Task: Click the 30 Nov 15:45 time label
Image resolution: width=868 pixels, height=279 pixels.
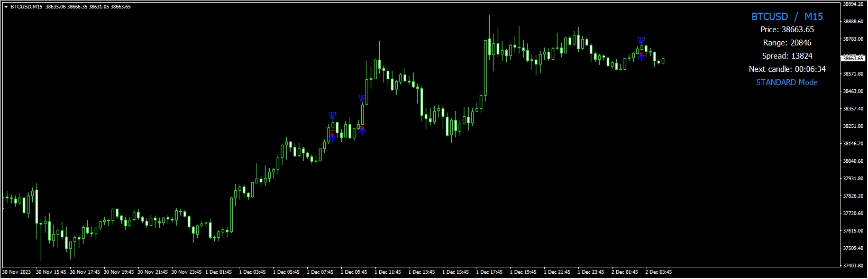Action: coord(51,273)
